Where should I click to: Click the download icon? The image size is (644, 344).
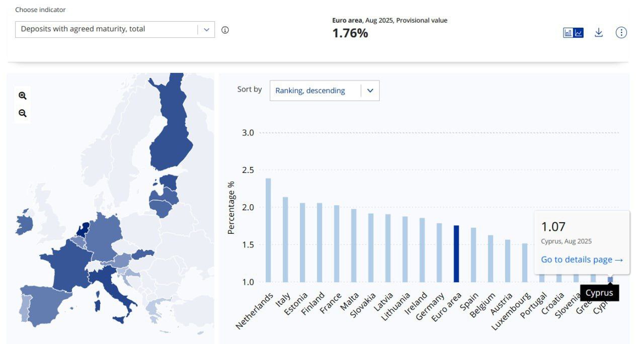(598, 33)
